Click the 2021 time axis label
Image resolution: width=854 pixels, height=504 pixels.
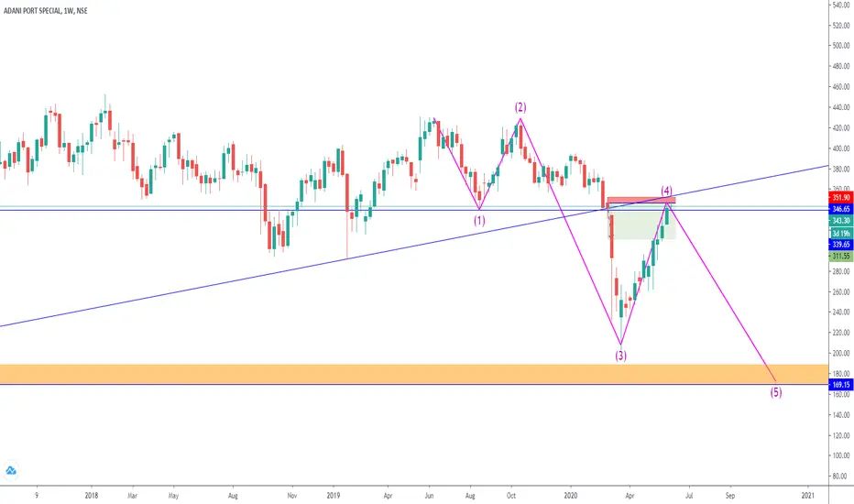[808, 496]
